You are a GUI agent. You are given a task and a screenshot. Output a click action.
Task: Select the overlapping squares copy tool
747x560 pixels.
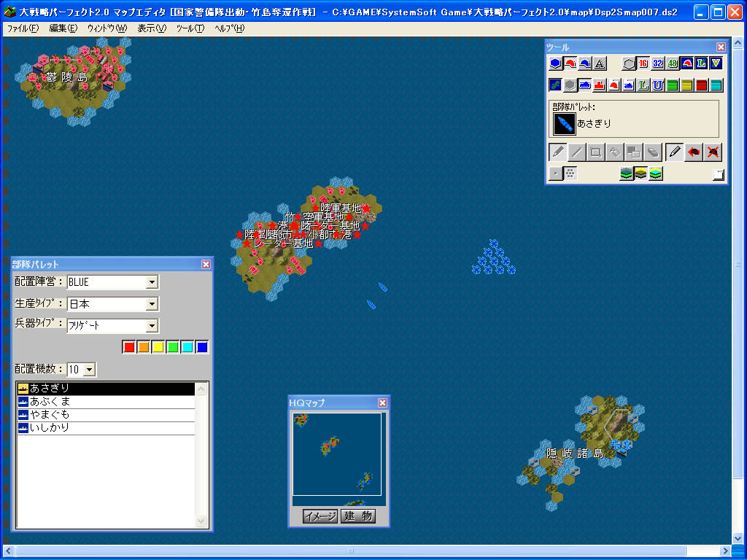tap(634, 152)
